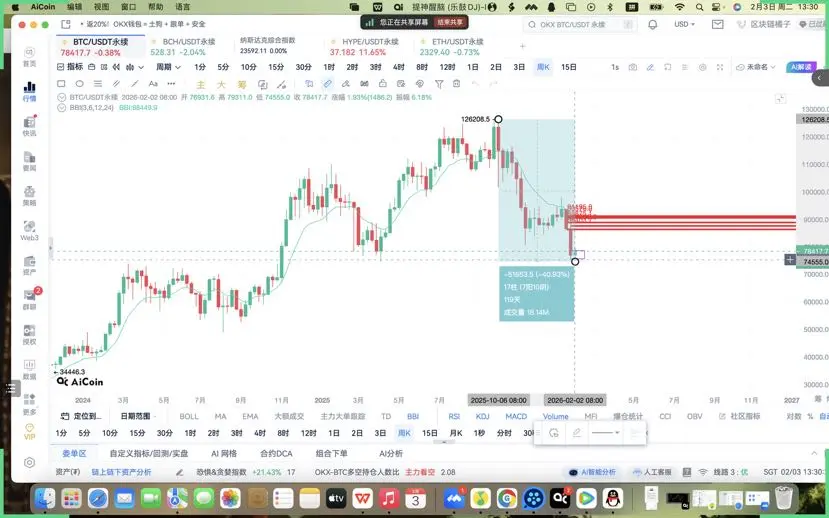This screenshot has width=829, height=518.
Task: Click the filter funnel icon
Action: 439,84
